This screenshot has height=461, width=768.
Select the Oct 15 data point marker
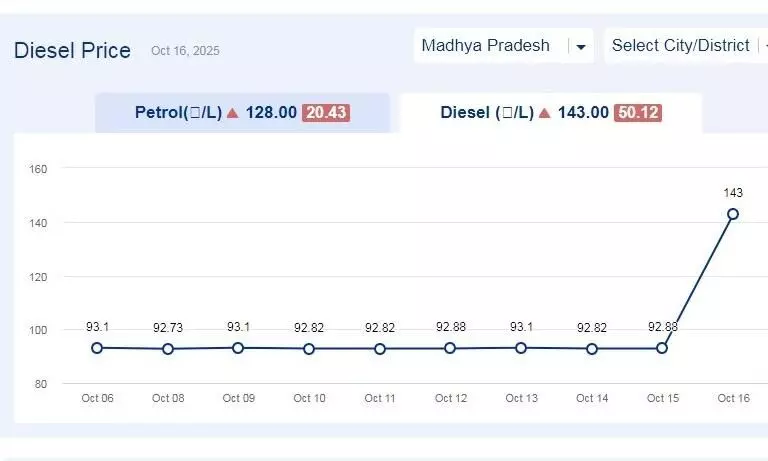click(662, 348)
